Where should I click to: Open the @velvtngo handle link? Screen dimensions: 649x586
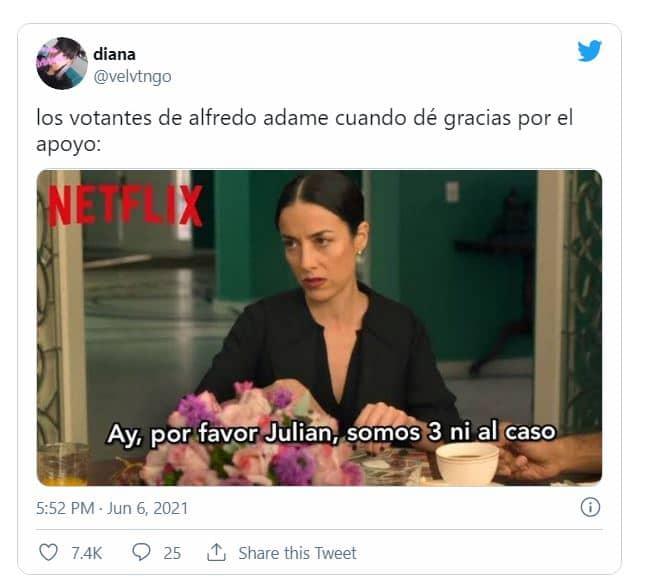point(132,77)
